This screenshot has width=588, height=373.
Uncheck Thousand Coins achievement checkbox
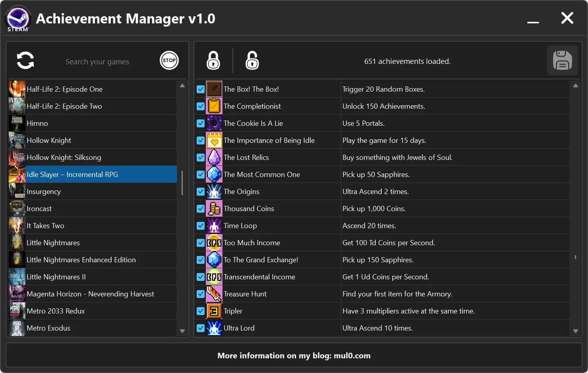(x=201, y=209)
